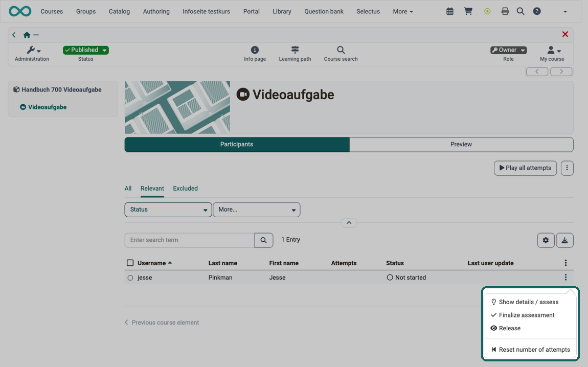Go to the previous course element arrow button
The image size is (588, 367).
(537, 72)
